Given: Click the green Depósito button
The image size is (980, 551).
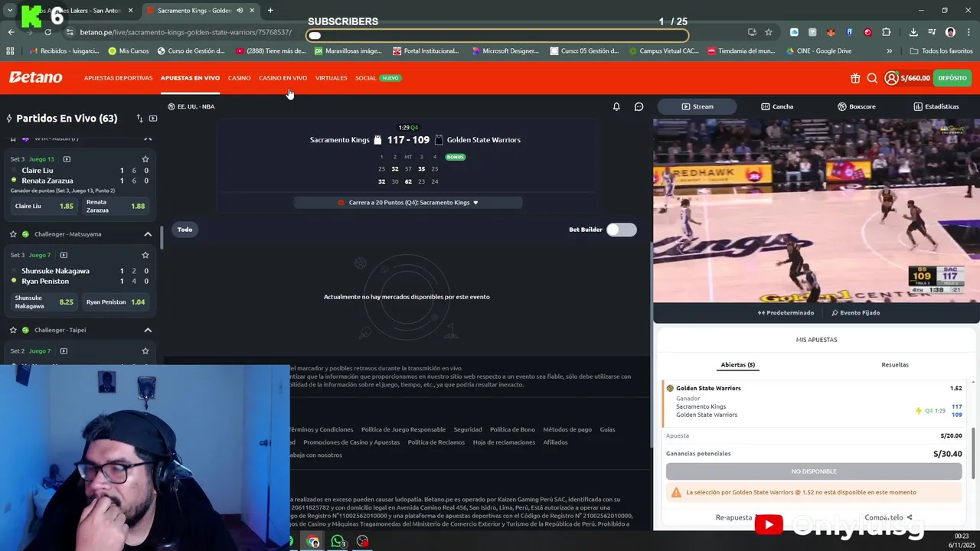Looking at the screenshot, I should pyautogui.click(x=952, y=78).
